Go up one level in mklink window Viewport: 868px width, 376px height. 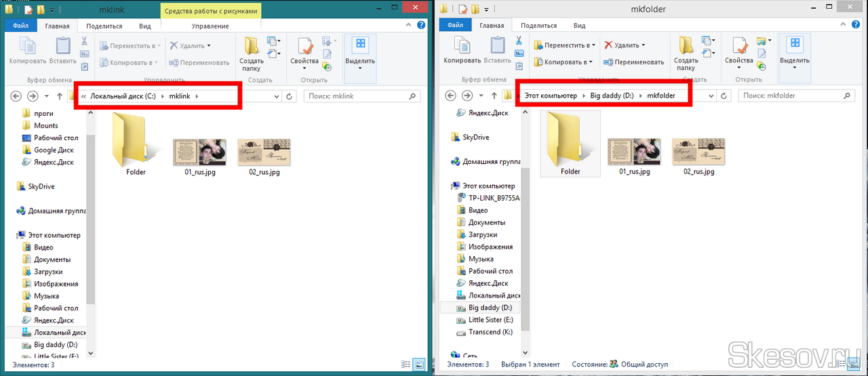(60, 96)
